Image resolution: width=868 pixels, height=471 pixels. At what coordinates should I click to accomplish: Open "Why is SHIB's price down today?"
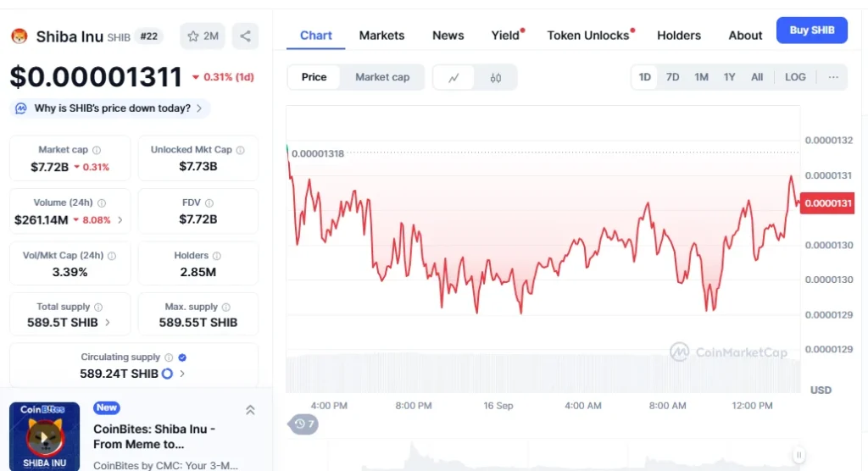point(110,108)
